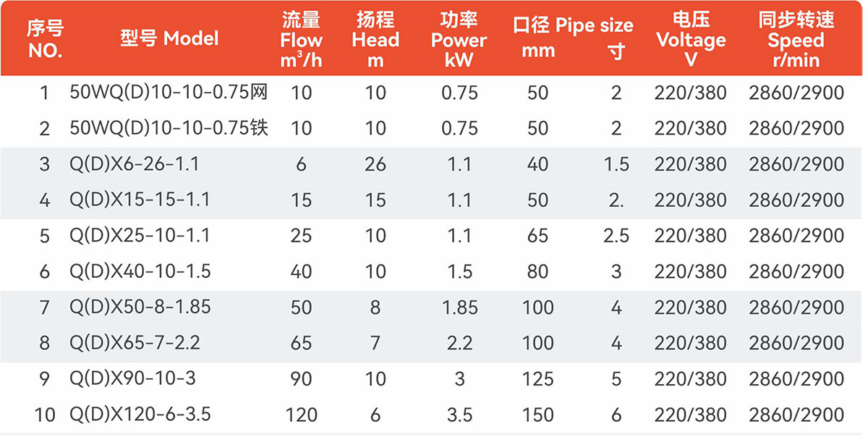Select the 电压 Voltage column header
The image size is (868, 442).
[x=690, y=41]
